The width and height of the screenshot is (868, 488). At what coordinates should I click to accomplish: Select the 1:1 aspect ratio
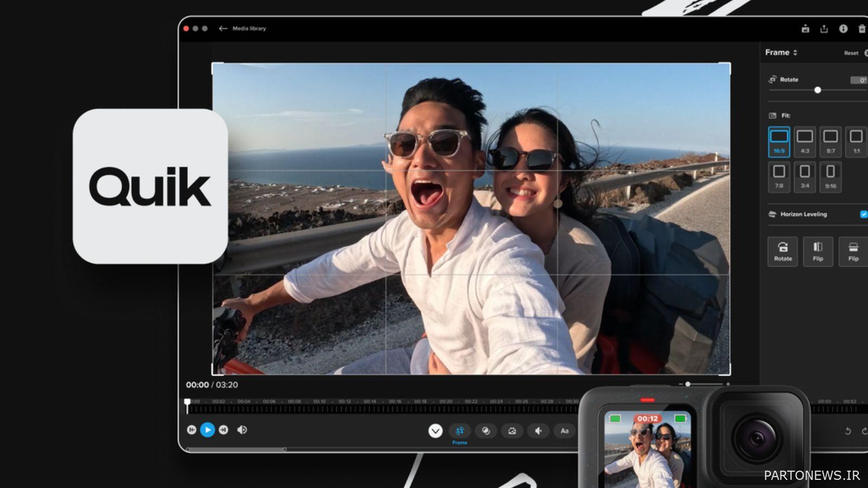point(856,142)
